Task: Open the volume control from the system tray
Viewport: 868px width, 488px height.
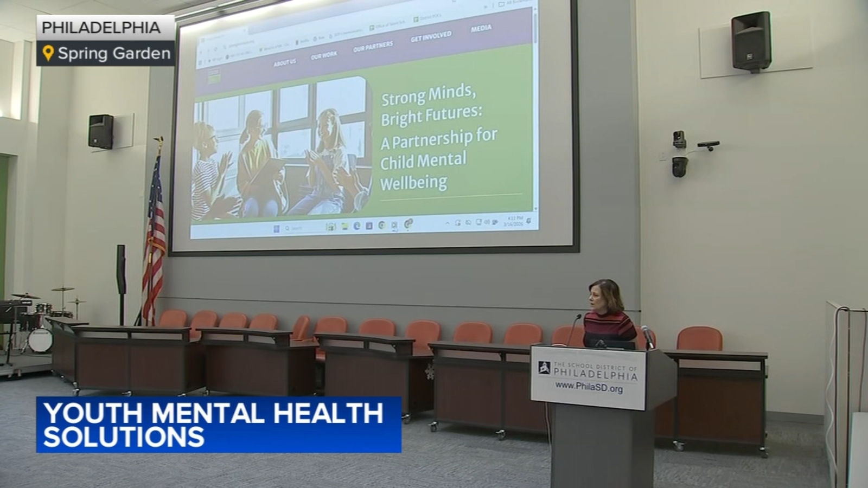Action: [486, 222]
